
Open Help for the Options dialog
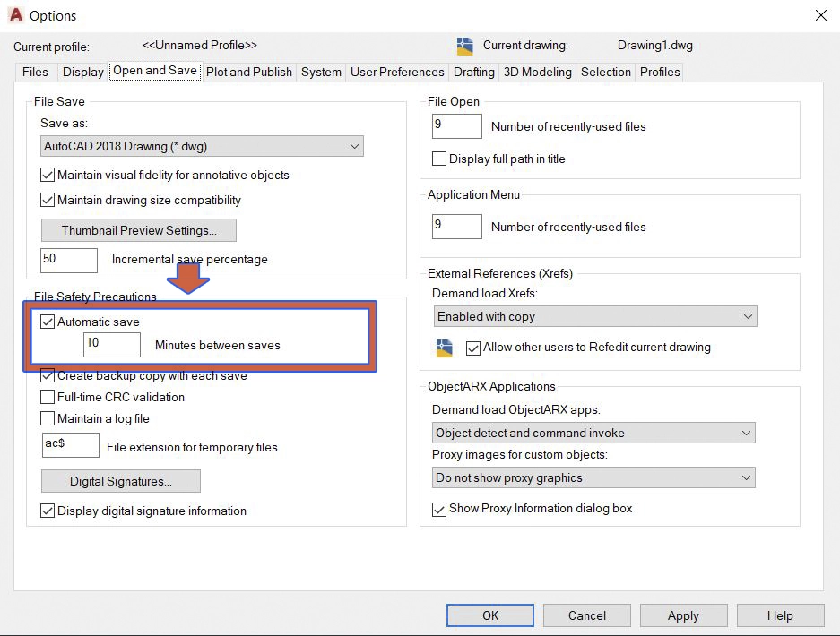[x=780, y=615]
